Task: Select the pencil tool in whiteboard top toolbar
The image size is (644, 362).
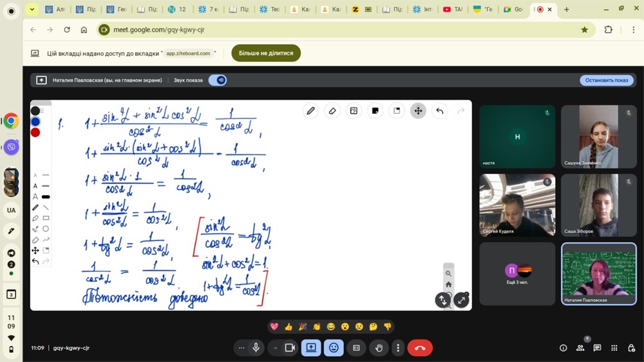Action: 310,111
